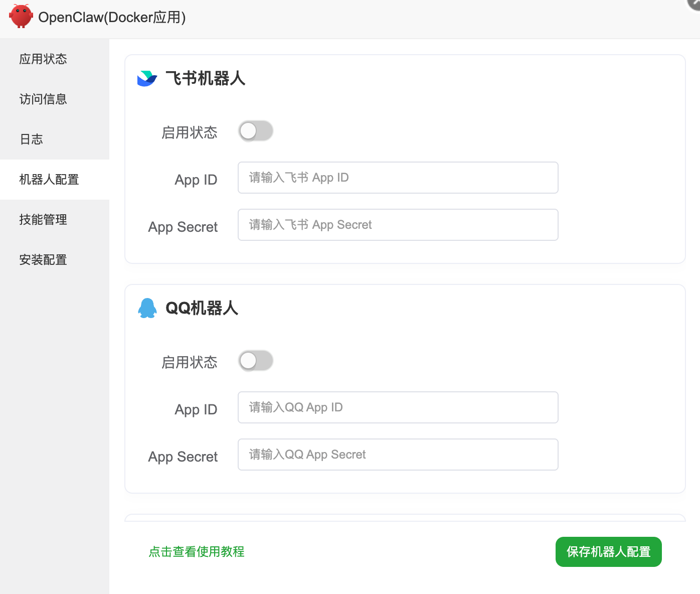Viewport: 700px width, 594px height.
Task: Enable the 飞书机器人 启用状态 toggle
Action: tap(256, 131)
